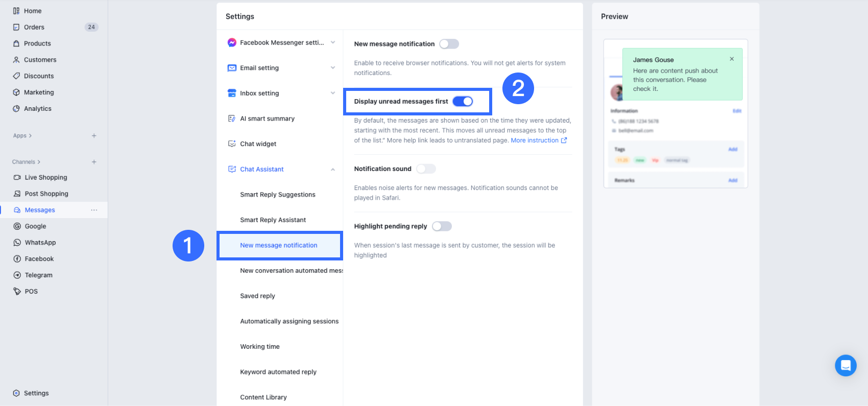Click the Telegram channel icon
868x406 pixels.
click(x=17, y=275)
